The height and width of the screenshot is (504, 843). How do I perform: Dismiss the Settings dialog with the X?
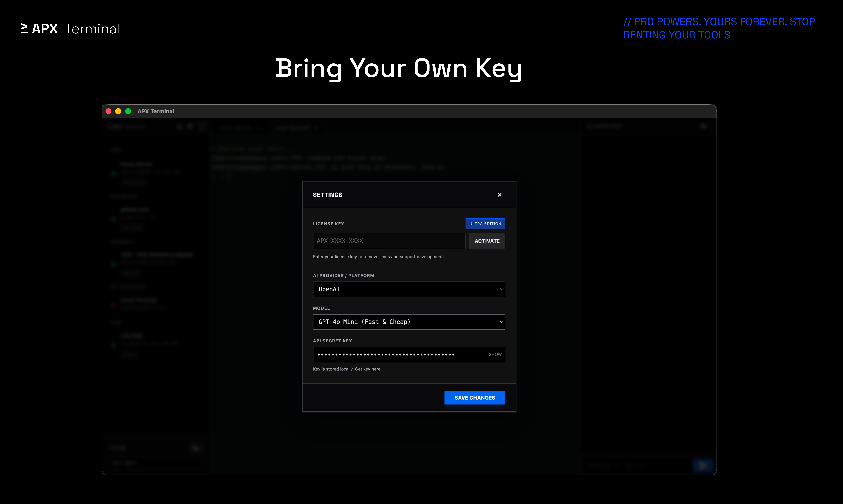click(x=500, y=195)
